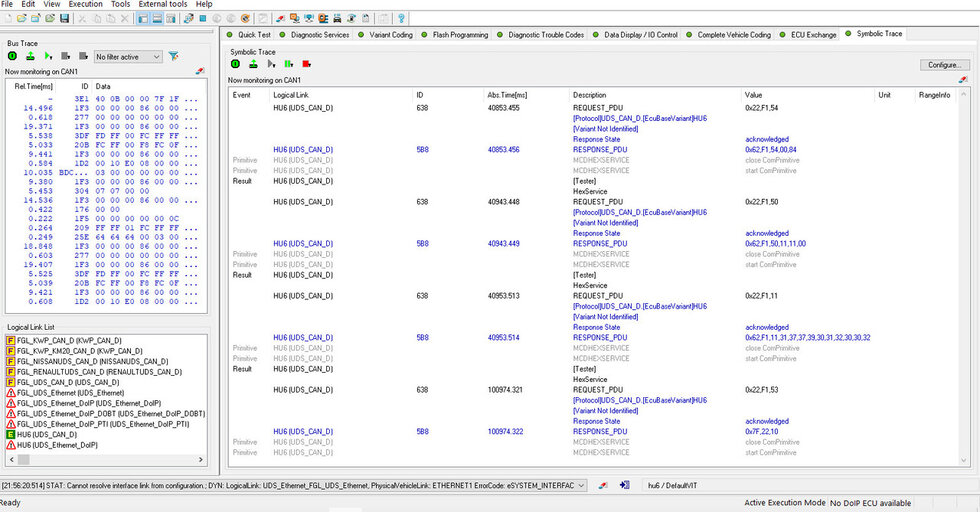The height and width of the screenshot is (512, 980).
Task: Toggle the Bus Trace green on/off button
Action: (x=13, y=57)
